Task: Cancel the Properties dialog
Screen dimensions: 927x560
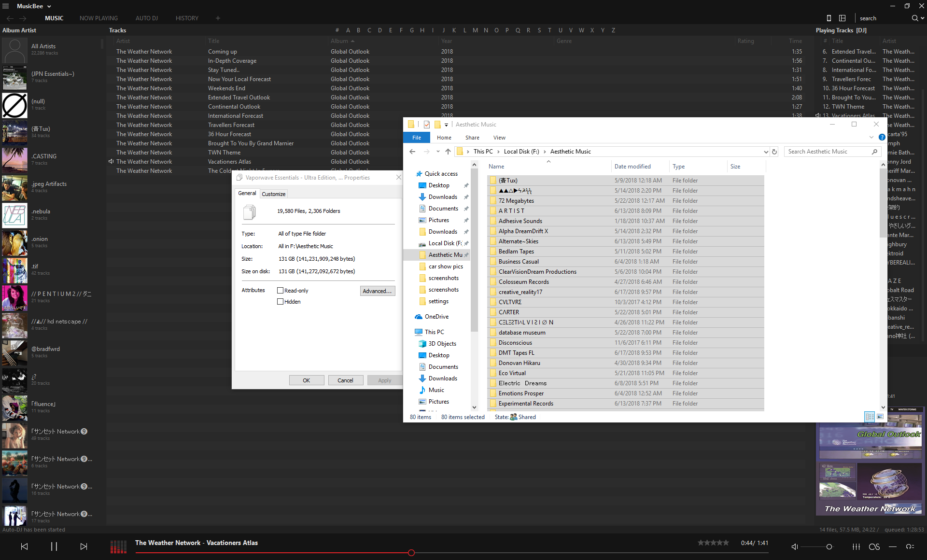Action: point(345,380)
